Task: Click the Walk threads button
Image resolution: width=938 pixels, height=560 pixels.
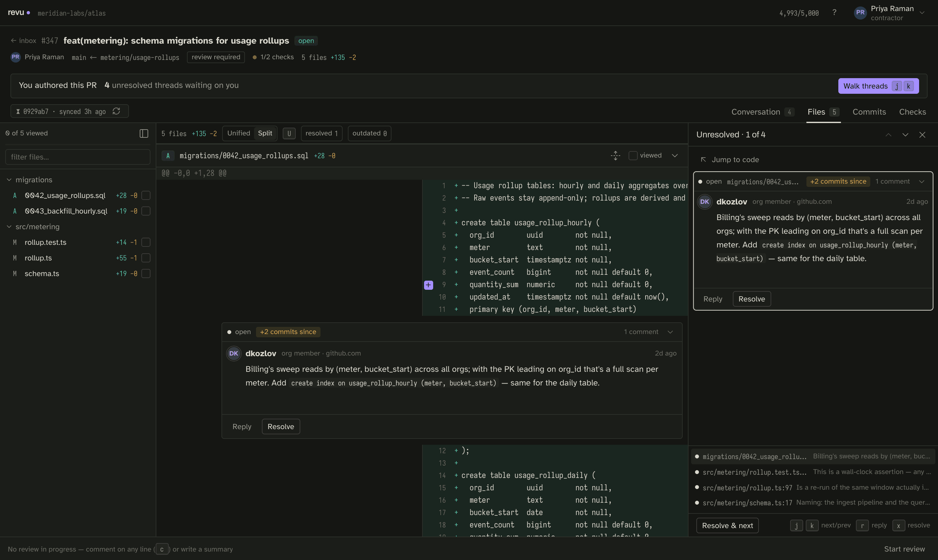Action: point(878,86)
